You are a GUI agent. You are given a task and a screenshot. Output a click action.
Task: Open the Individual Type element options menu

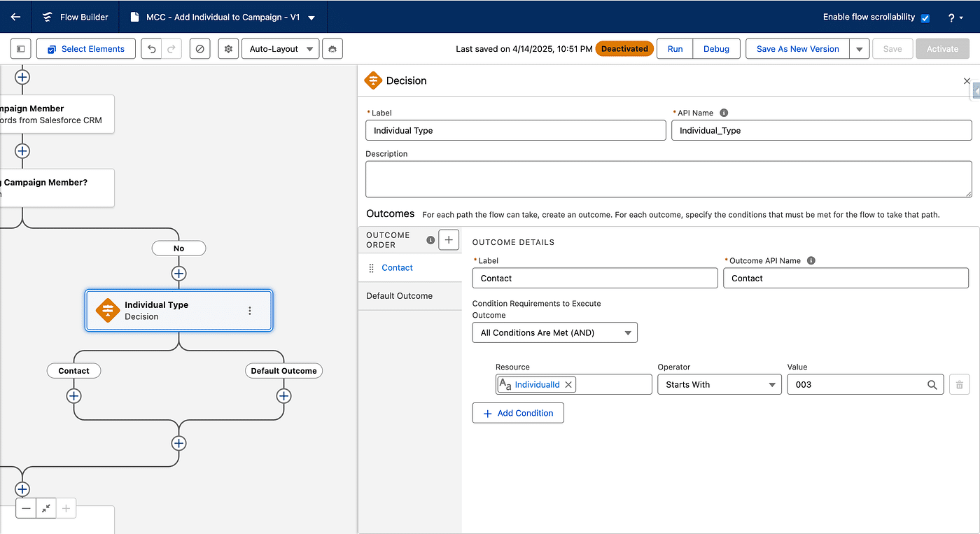pos(250,311)
